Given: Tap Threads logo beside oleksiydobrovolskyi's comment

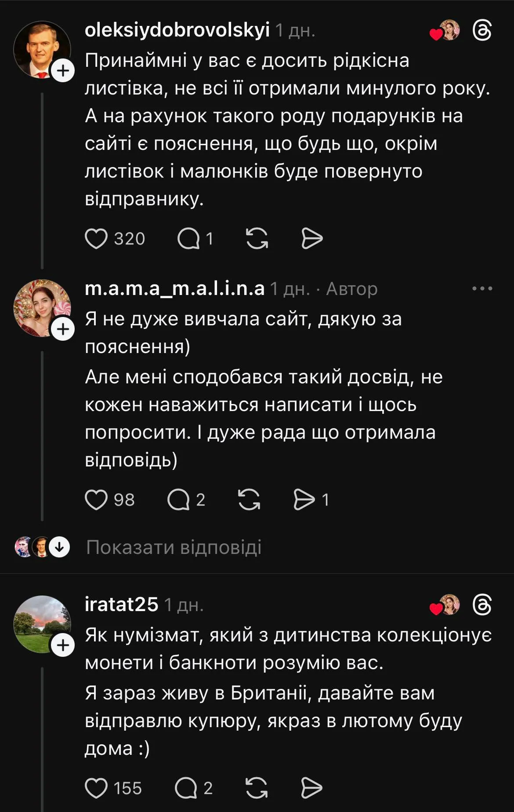Looking at the screenshot, I should (x=481, y=31).
